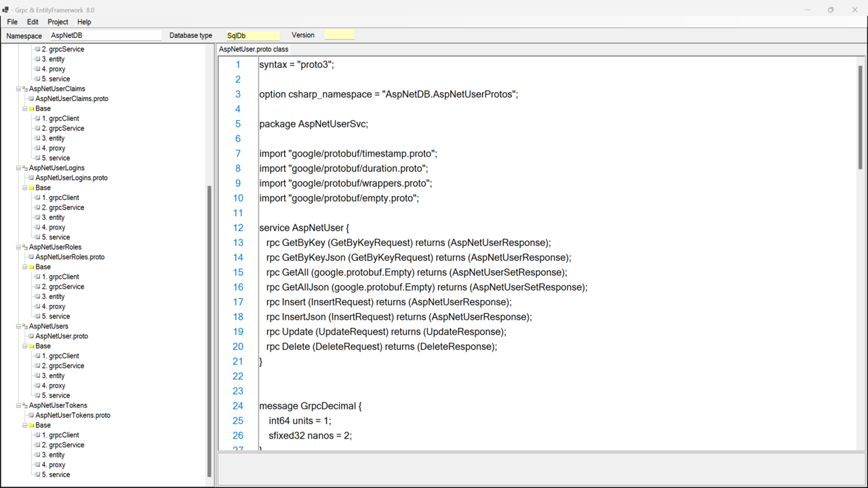
Task: Collapse the AspNetUserClaims tree node
Action: pyautogui.click(x=18, y=89)
